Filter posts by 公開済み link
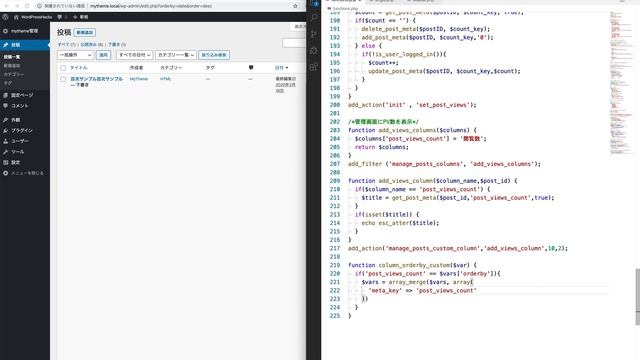 pyautogui.click(x=89, y=44)
